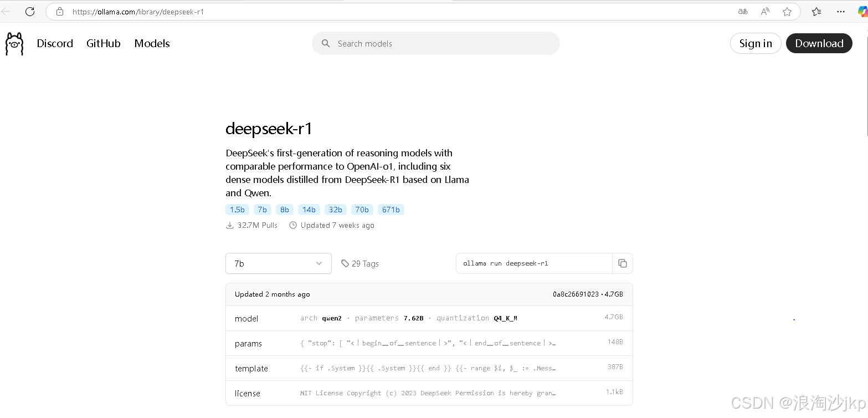Click the padlock site info icon
The height and width of the screenshot is (418, 868).
point(60,12)
